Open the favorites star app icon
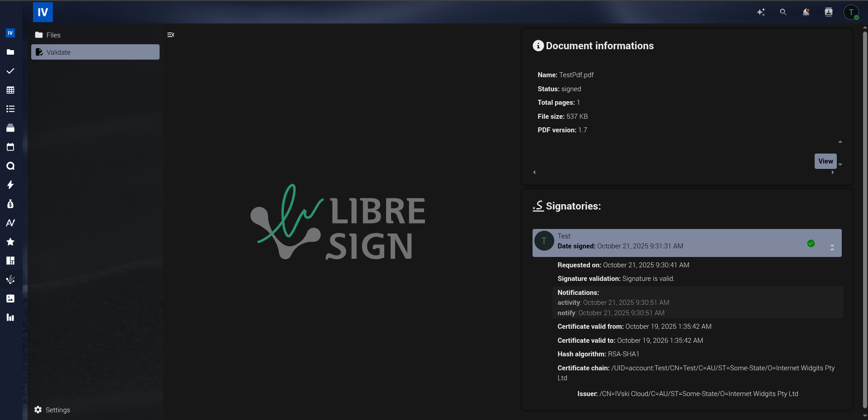The image size is (868, 420). [10, 242]
